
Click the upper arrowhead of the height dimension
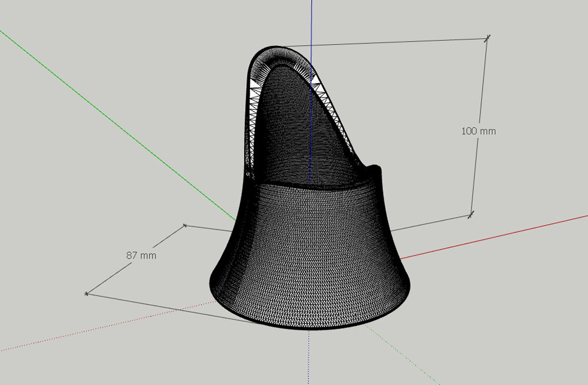(x=488, y=37)
